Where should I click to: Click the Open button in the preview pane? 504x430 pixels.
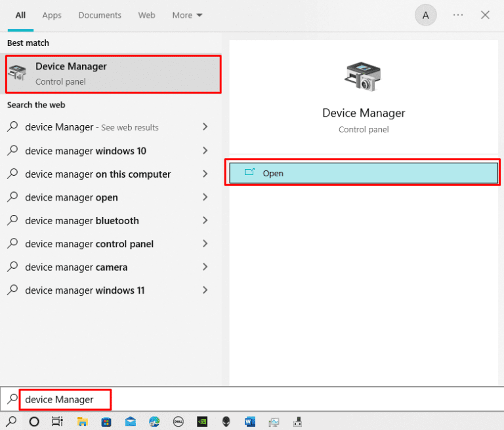point(364,173)
